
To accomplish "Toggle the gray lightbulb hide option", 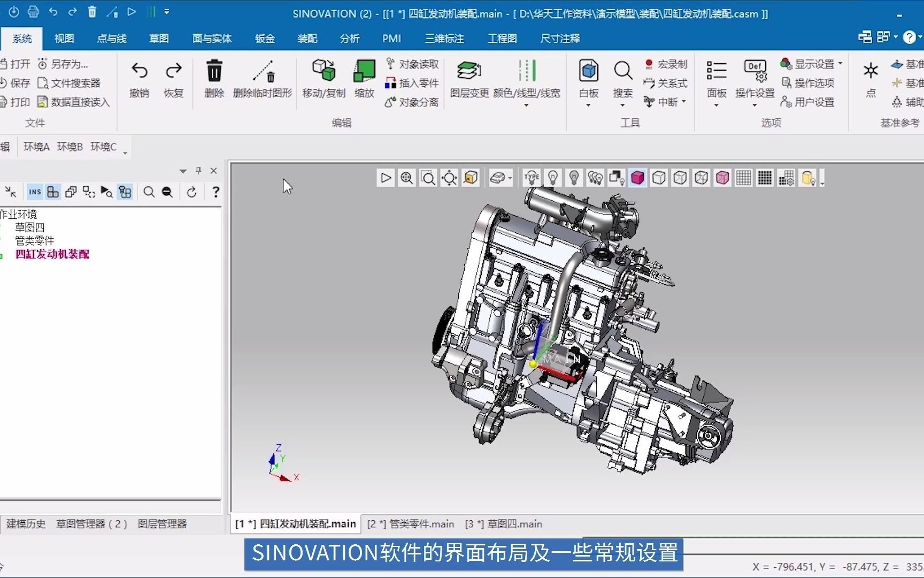I will point(574,178).
